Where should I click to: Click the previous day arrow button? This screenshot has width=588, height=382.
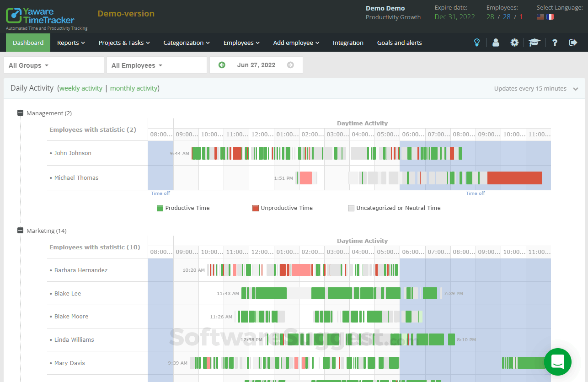[x=222, y=65]
